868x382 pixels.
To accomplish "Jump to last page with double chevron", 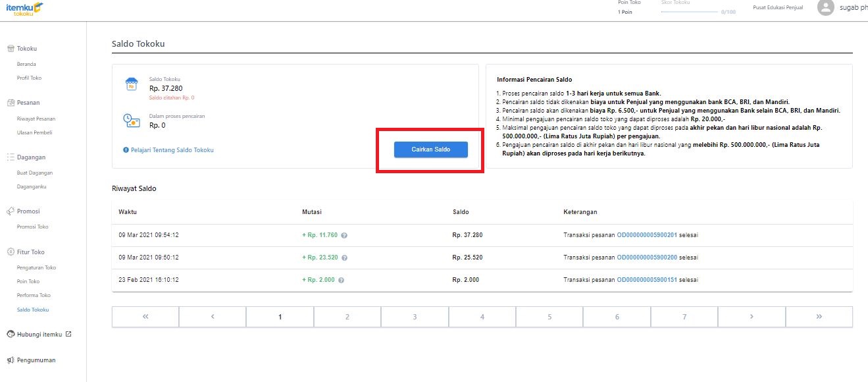I will (x=819, y=317).
